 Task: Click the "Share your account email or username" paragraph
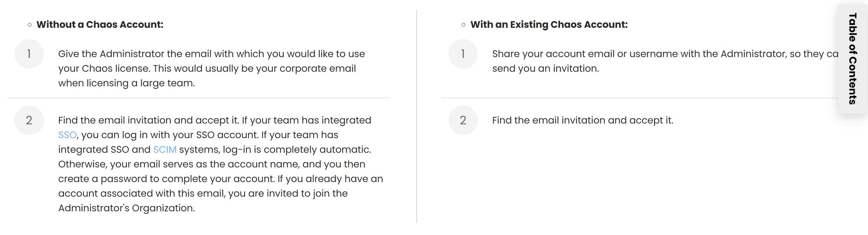665,61
